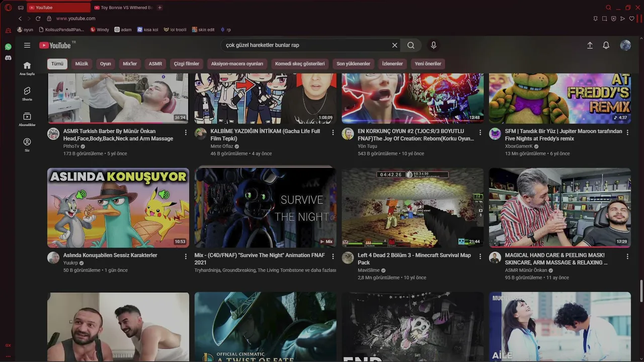Open the skin edit bookmark
644x362 pixels.
point(203,30)
